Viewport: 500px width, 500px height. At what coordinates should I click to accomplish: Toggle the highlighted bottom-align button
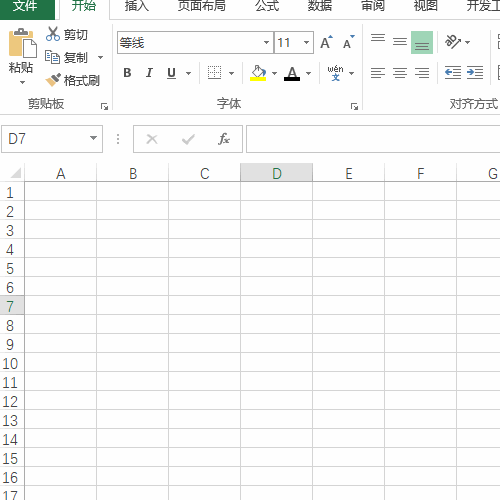pyautogui.click(x=422, y=42)
